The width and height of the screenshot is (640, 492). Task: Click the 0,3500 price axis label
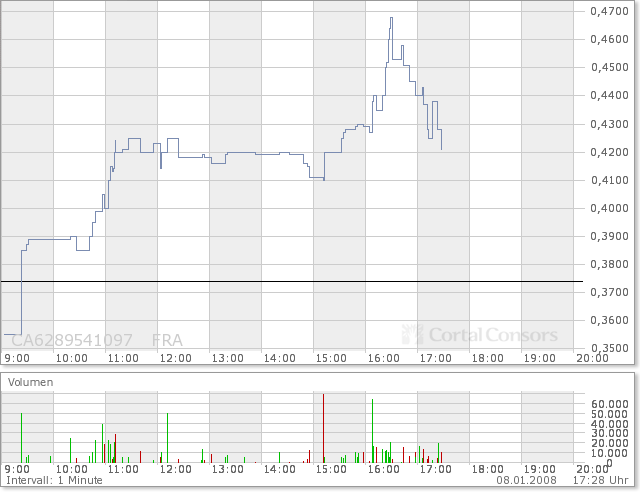[609, 348]
